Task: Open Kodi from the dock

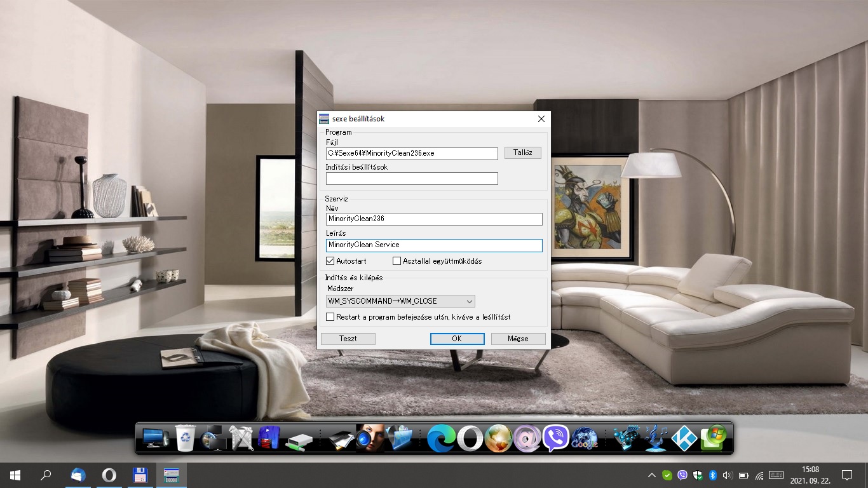Action: point(684,438)
